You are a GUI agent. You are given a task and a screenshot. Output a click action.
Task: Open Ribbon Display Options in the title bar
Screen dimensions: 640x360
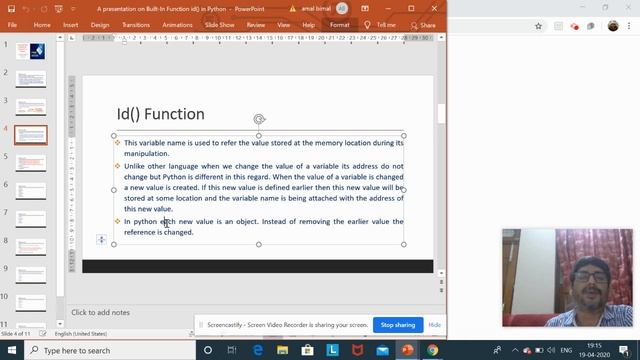(365, 9)
